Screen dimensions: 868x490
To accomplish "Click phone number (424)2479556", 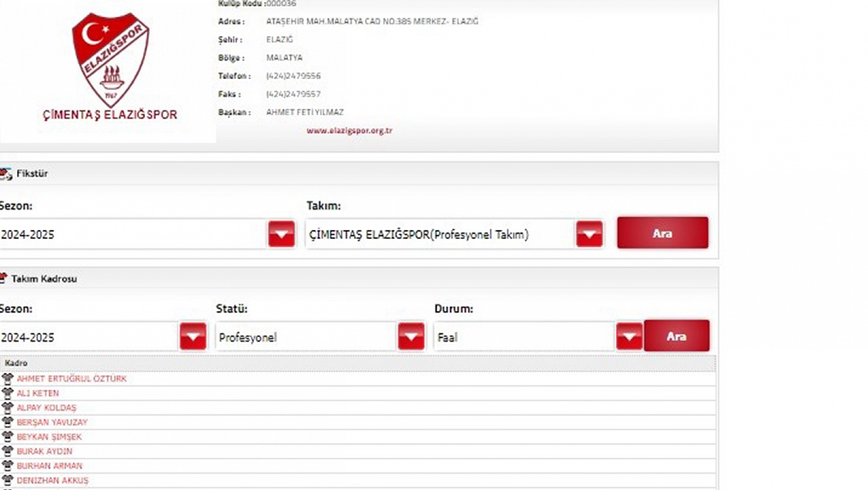I will click(x=294, y=76).
